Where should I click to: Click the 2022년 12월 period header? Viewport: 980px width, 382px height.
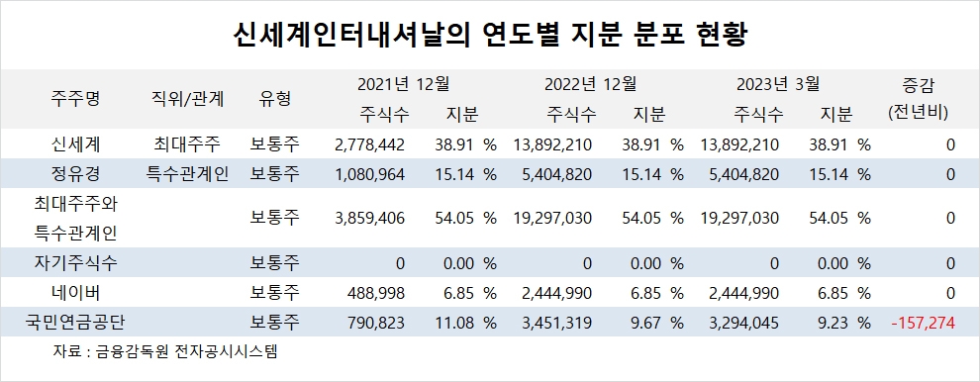point(591,84)
